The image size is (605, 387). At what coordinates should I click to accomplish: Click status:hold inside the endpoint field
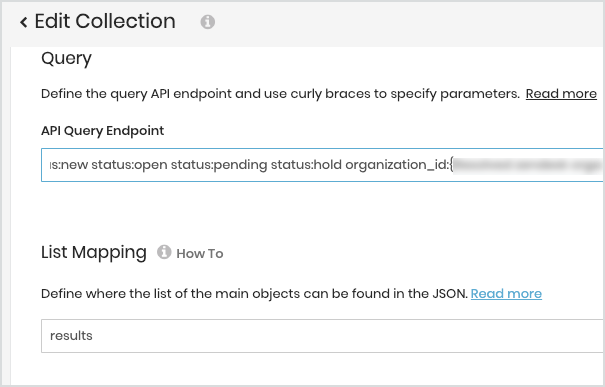[306, 165]
